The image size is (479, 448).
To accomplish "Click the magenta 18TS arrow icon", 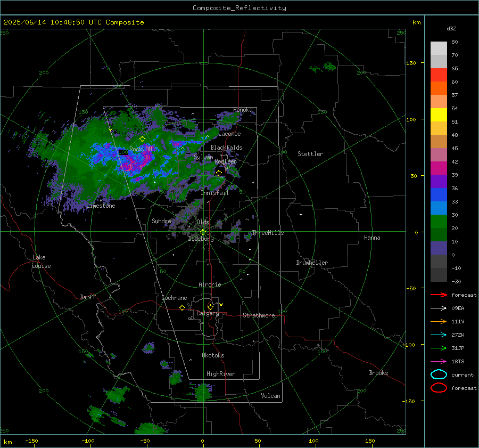I will pos(439,362).
